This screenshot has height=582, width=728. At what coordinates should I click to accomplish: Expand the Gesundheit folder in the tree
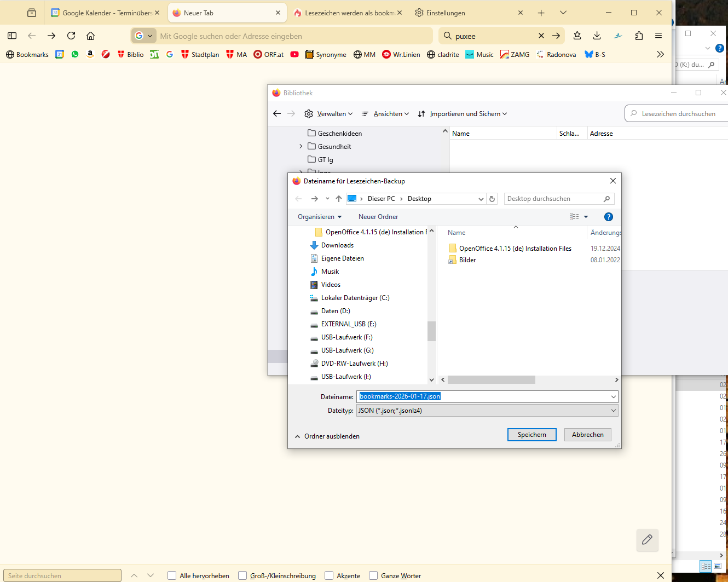pos(301,147)
